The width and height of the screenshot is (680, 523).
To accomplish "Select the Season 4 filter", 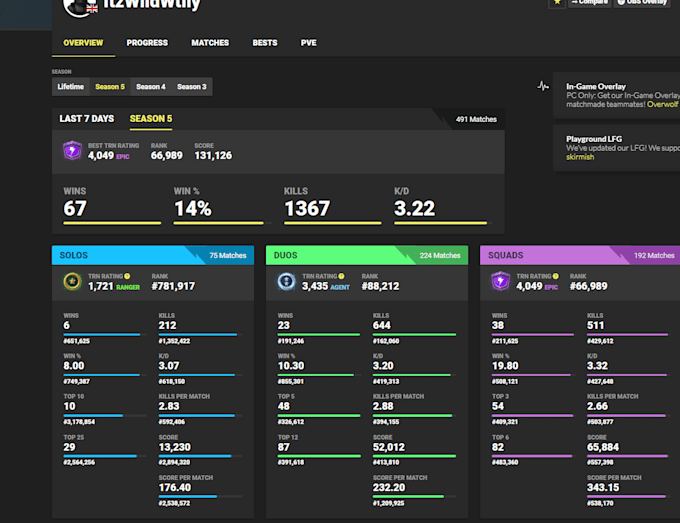I will [150, 87].
